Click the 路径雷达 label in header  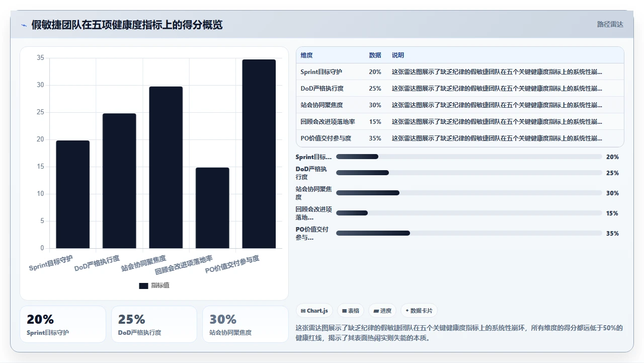click(x=610, y=24)
